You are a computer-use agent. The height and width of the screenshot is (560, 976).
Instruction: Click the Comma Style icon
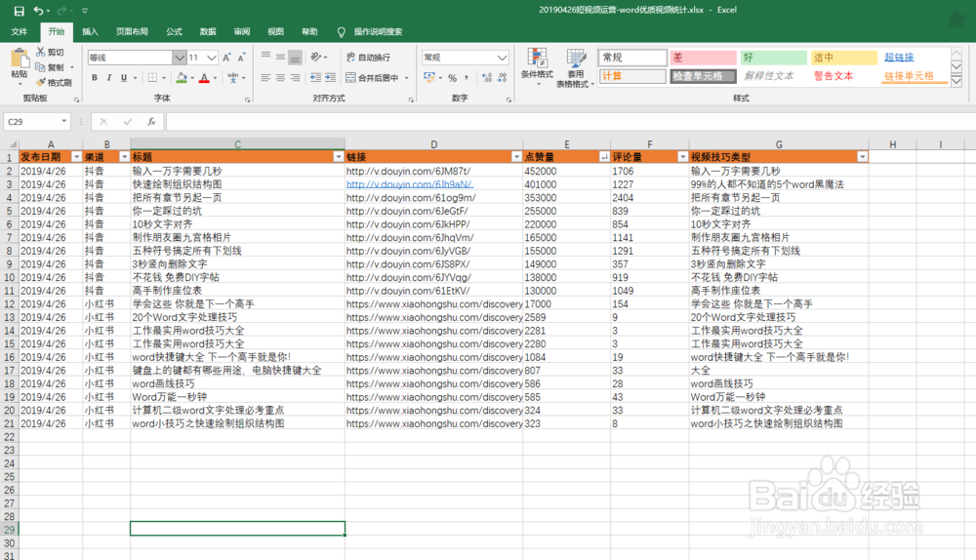(x=467, y=78)
